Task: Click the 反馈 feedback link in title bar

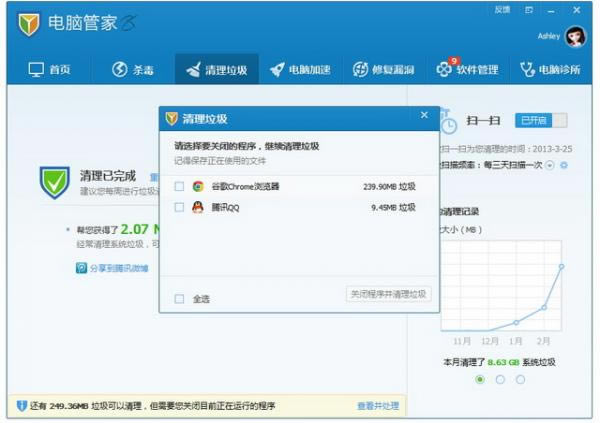Action: click(502, 9)
